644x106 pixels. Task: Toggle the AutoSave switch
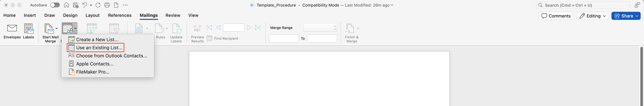[55, 5]
